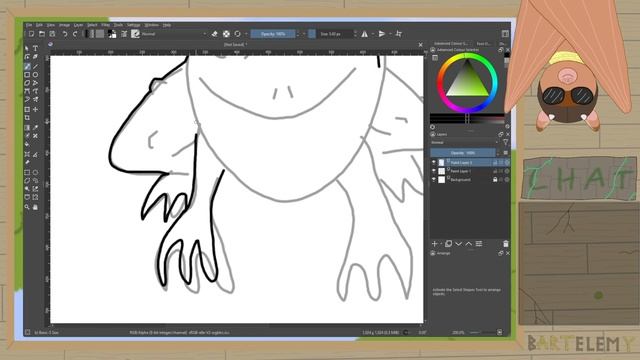Open the brush editor settings
This screenshot has height=360, width=640.
pos(124,34)
